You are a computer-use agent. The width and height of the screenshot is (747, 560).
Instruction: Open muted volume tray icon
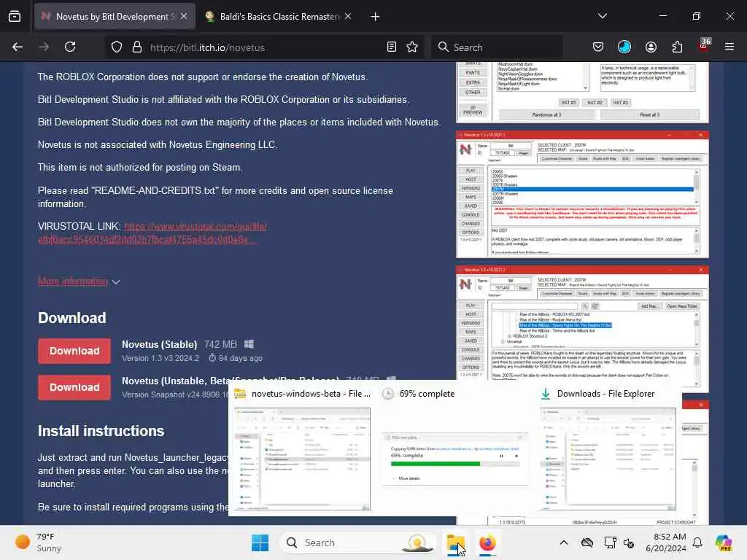(x=629, y=542)
